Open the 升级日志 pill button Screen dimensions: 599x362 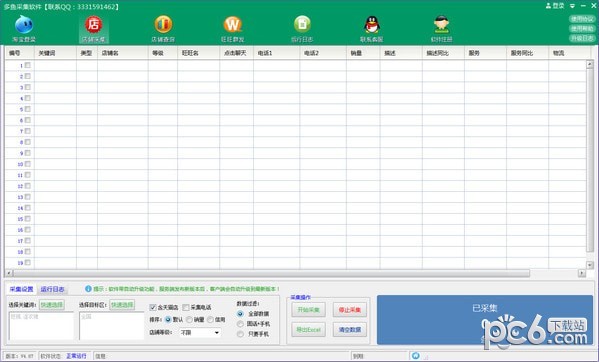point(582,38)
